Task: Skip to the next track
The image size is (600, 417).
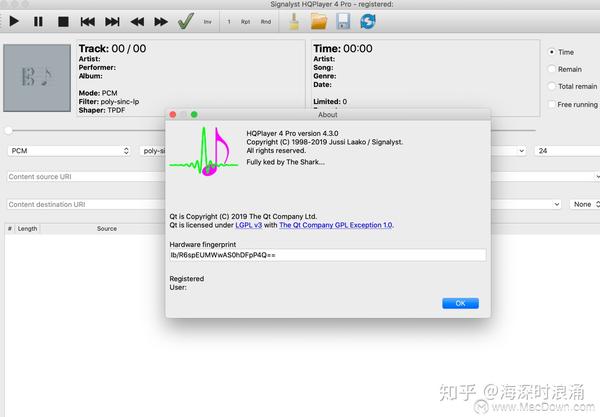Action: point(112,21)
